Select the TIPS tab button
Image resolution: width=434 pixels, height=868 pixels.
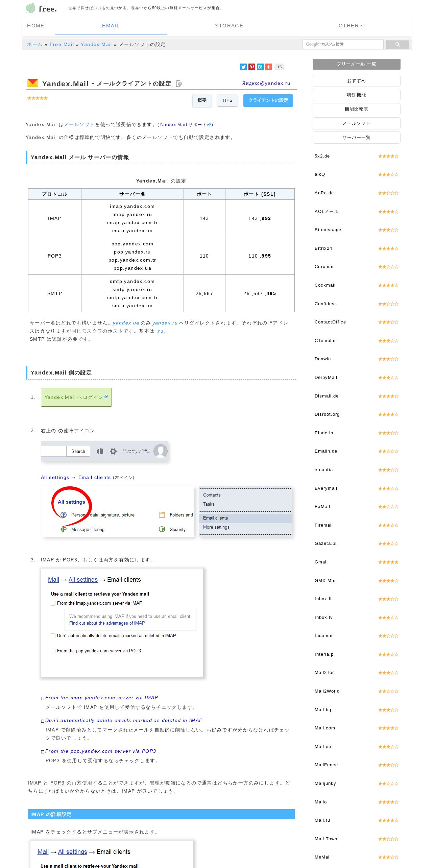227,100
